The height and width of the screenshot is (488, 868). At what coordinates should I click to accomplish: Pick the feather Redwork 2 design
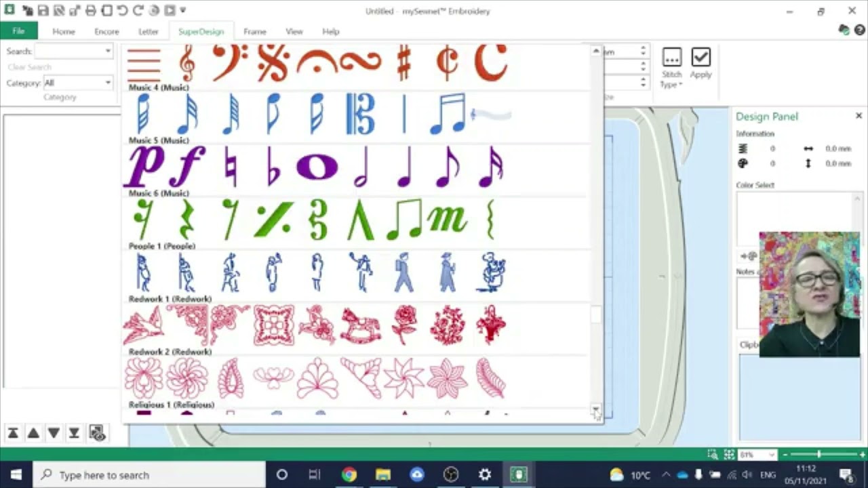(x=490, y=379)
